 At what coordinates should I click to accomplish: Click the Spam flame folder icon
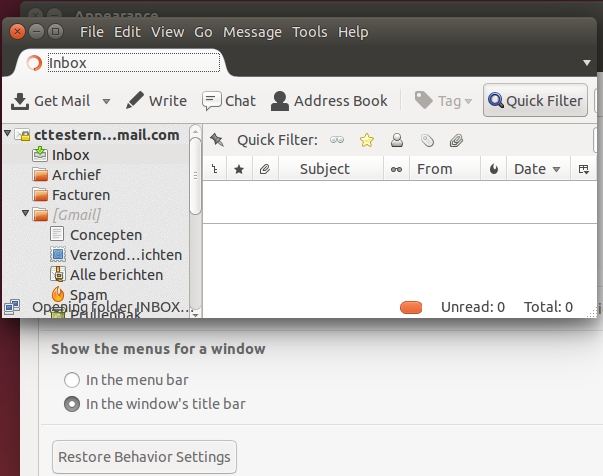[58, 295]
